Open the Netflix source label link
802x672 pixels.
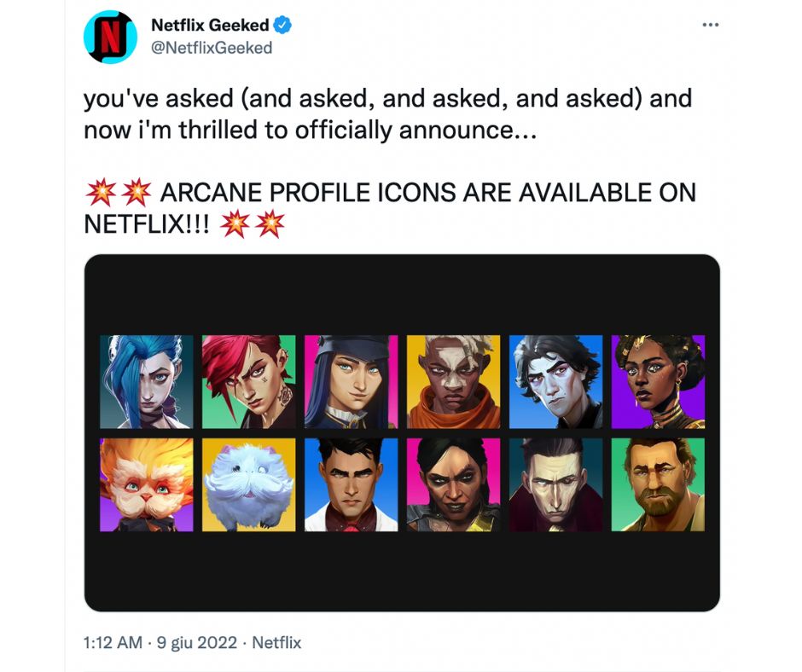pyautogui.click(x=276, y=642)
